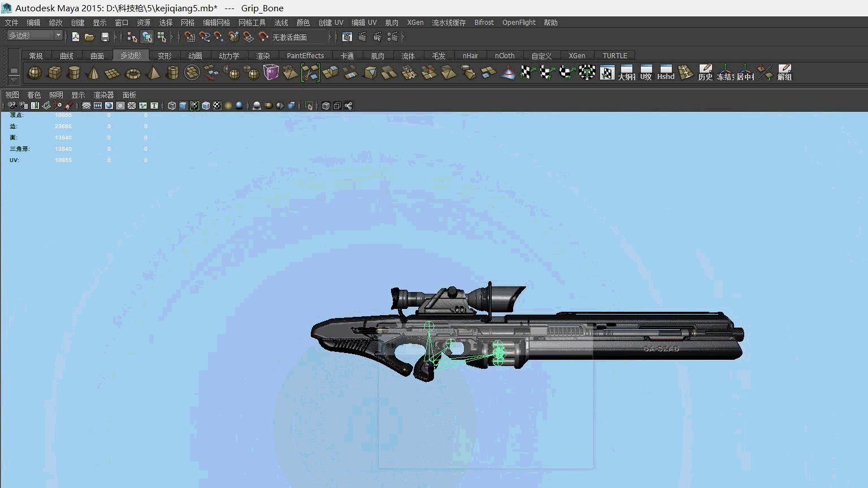Create a polygon sphere from the shelf
This screenshot has height=488, width=868.
click(x=34, y=73)
